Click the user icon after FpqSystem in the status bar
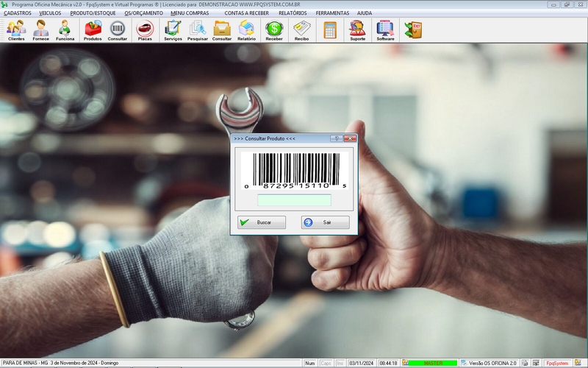Image resolution: width=588 pixels, height=368 pixels. [578, 363]
